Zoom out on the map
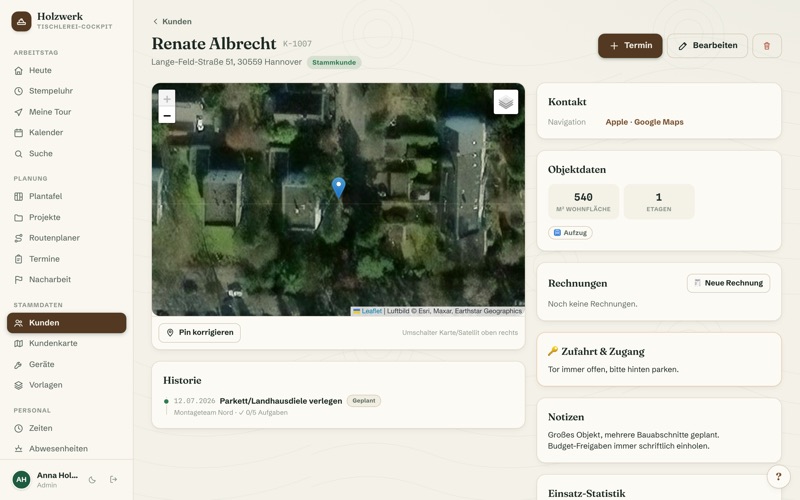This screenshot has width=800, height=500. point(167,115)
